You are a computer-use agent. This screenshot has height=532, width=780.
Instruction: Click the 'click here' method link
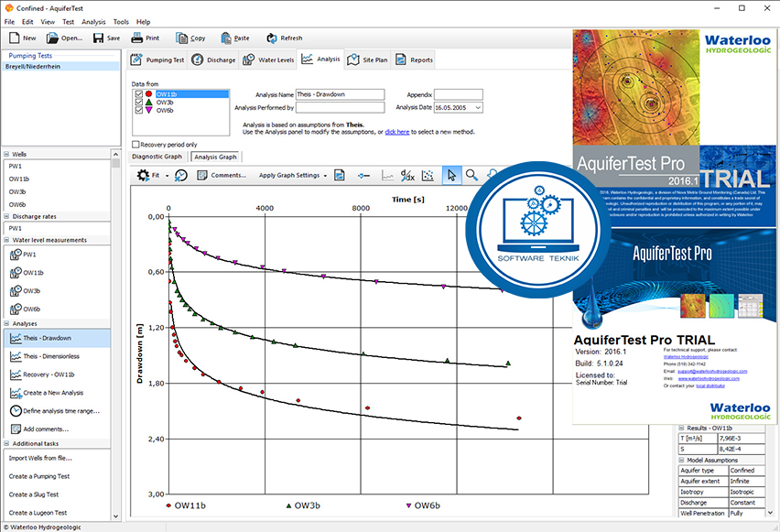point(397,132)
